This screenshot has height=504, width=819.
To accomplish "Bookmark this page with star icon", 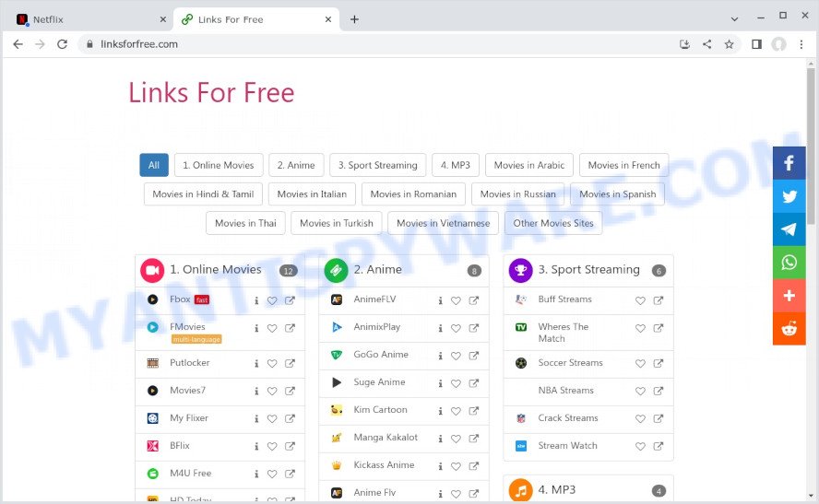I will click(730, 44).
